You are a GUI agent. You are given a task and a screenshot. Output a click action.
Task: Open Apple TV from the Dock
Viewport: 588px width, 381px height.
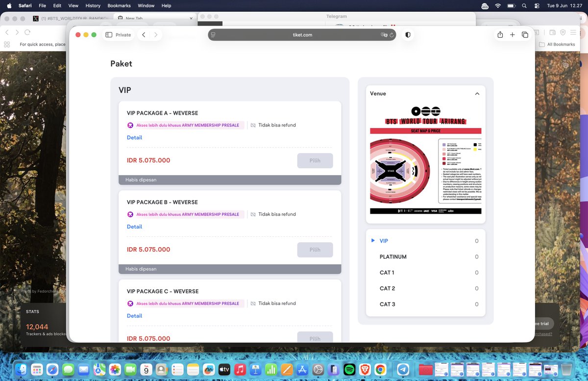tap(224, 369)
